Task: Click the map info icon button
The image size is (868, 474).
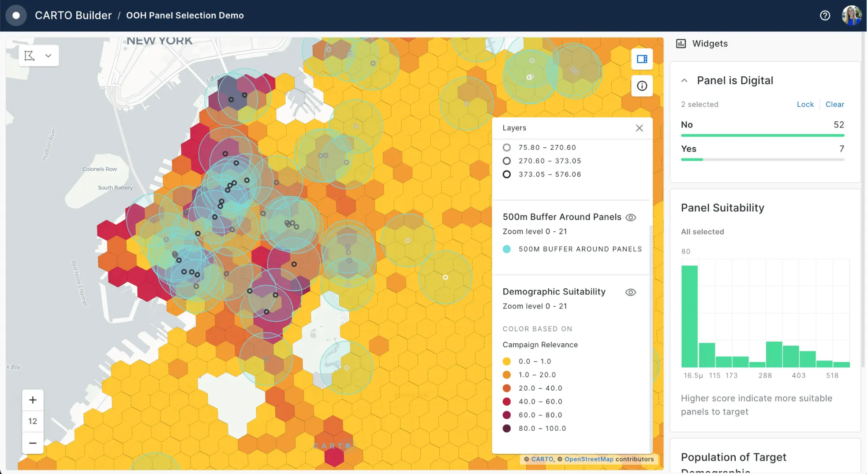Action: tap(642, 86)
